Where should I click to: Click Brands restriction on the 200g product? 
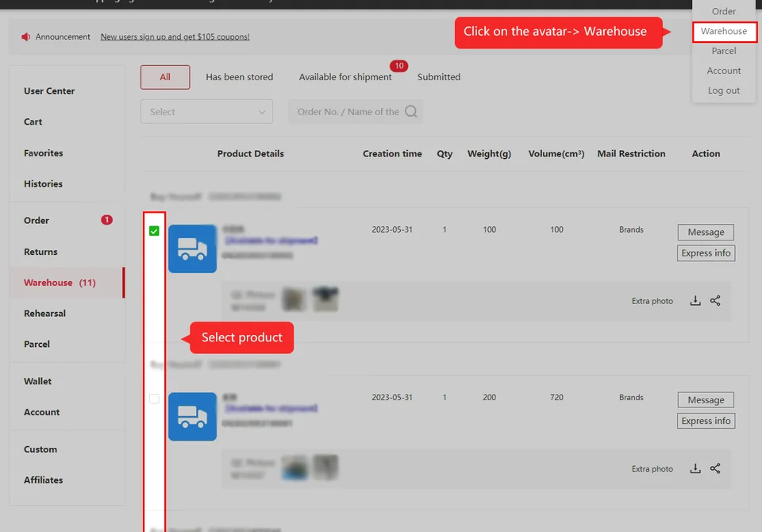click(x=631, y=397)
